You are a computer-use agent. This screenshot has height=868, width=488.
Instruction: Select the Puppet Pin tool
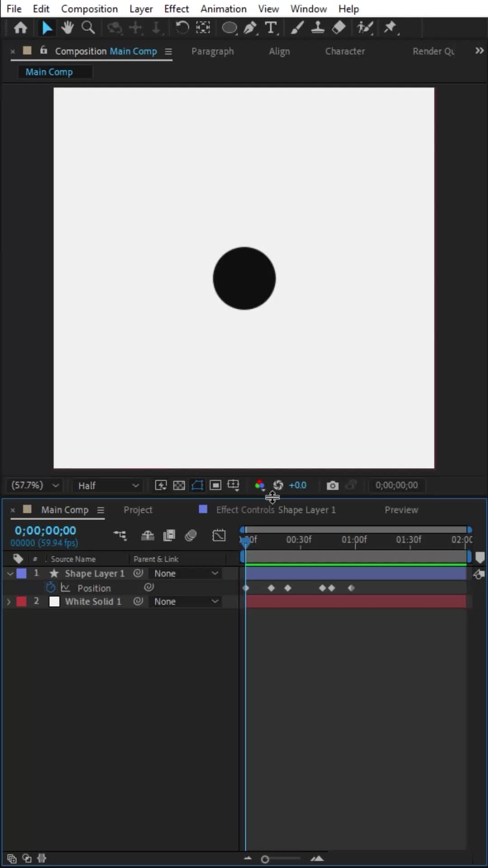pyautogui.click(x=390, y=28)
